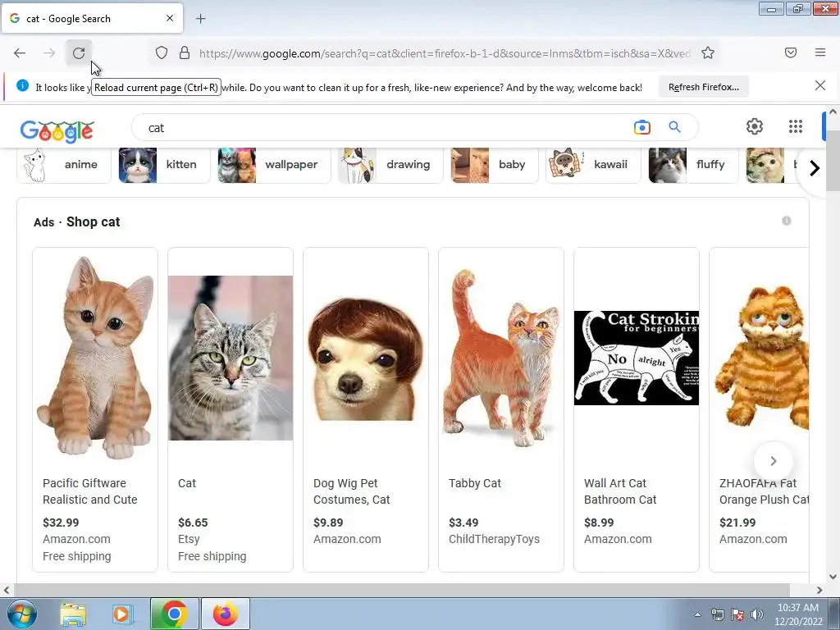Open a new tab with the plus button
The height and width of the screenshot is (630, 840).
pyautogui.click(x=200, y=19)
